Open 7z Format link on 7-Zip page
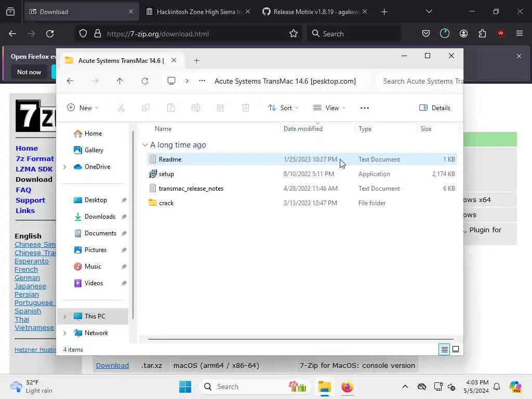The image size is (532, 399). 35,158
